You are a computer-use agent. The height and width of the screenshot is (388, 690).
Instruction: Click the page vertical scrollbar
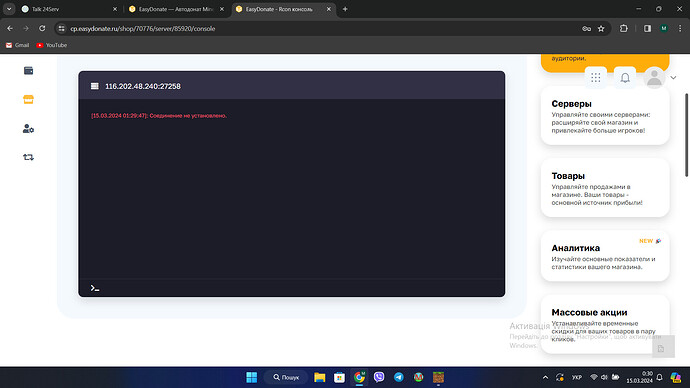(x=686, y=135)
